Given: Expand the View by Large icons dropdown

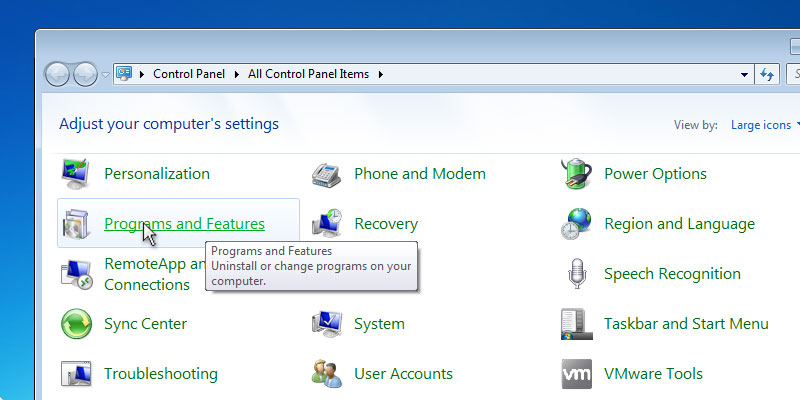Looking at the screenshot, I should tap(765, 125).
